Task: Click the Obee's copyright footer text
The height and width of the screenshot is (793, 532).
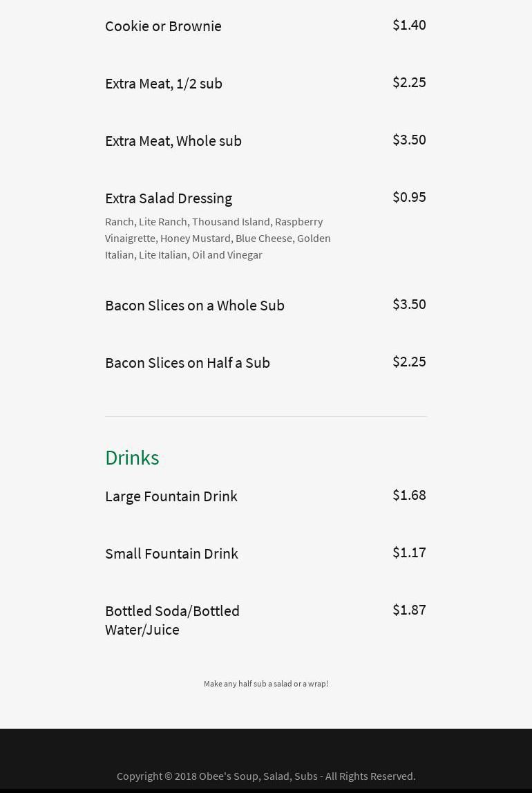Action: point(266,776)
